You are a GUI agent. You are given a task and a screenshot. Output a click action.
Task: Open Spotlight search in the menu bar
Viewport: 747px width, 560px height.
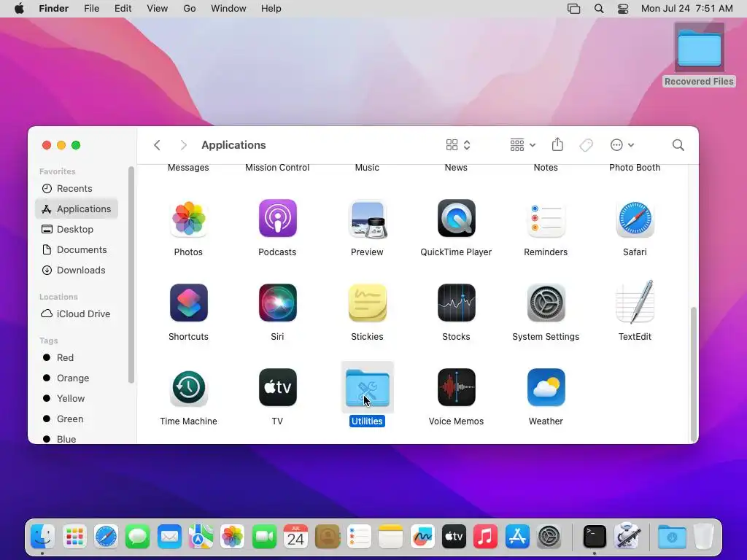[599, 9]
